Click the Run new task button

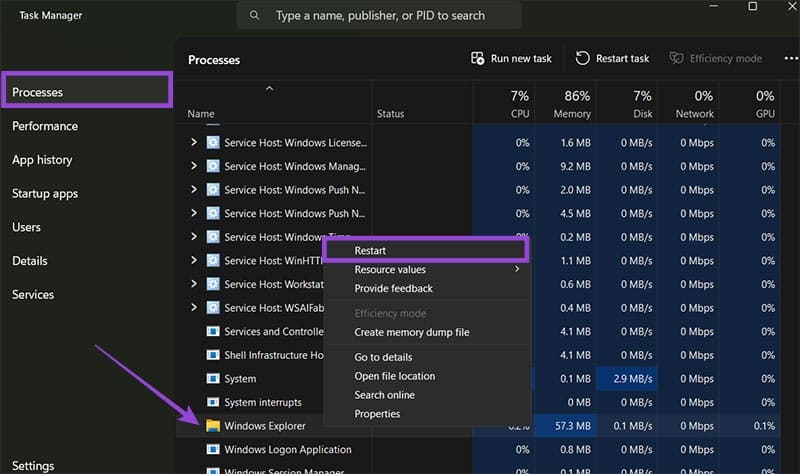511,58
